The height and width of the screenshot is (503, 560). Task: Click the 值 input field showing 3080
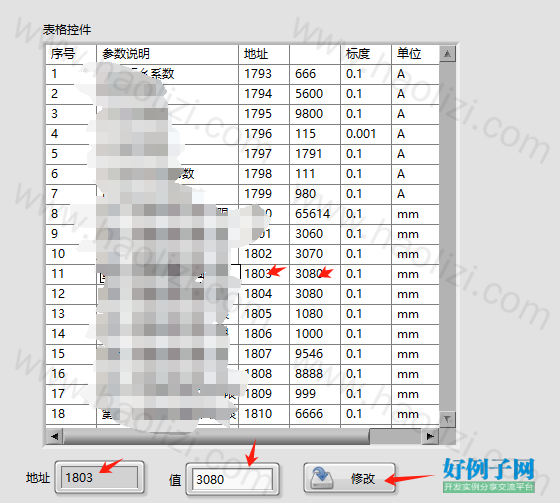pyautogui.click(x=232, y=479)
